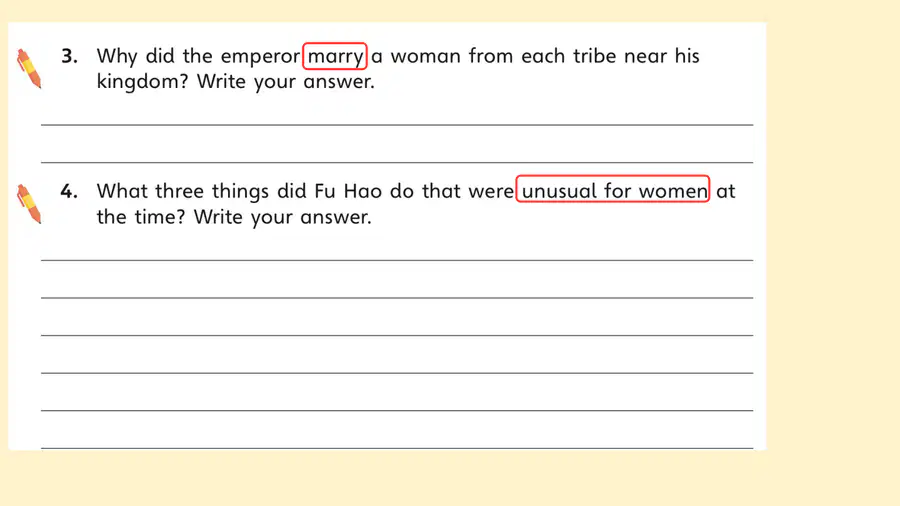Click the bold question number 3
The width and height of the screenshot is (900, 506).
point(69,56)
